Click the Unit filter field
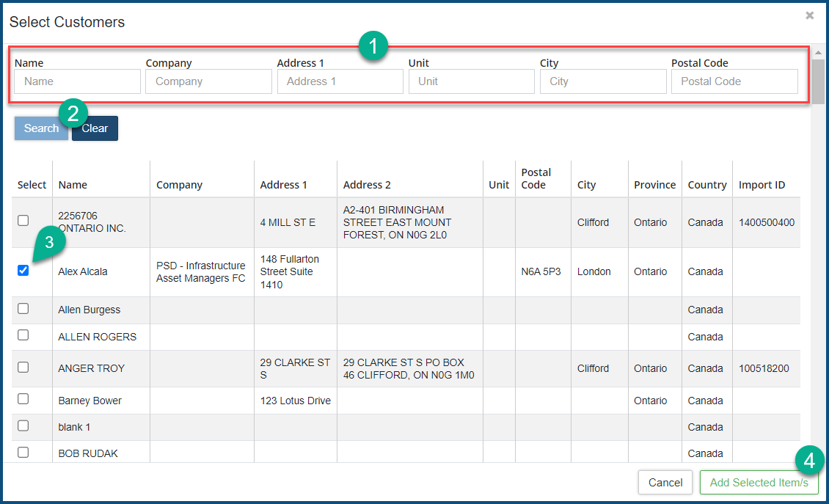Image resolution: width=829 pixels, height=504 pixels. pos(471,81)
